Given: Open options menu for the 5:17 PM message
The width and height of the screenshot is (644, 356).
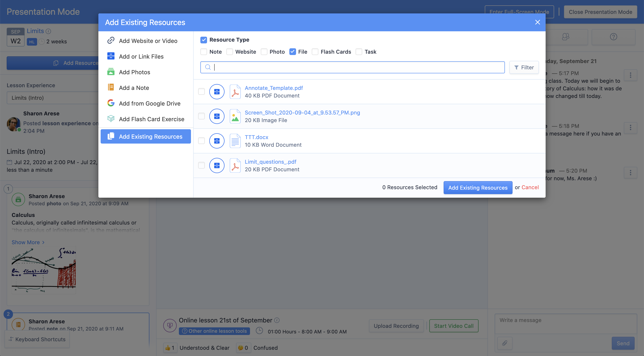Looking at the screenshot, I should (x=630, y=75).
